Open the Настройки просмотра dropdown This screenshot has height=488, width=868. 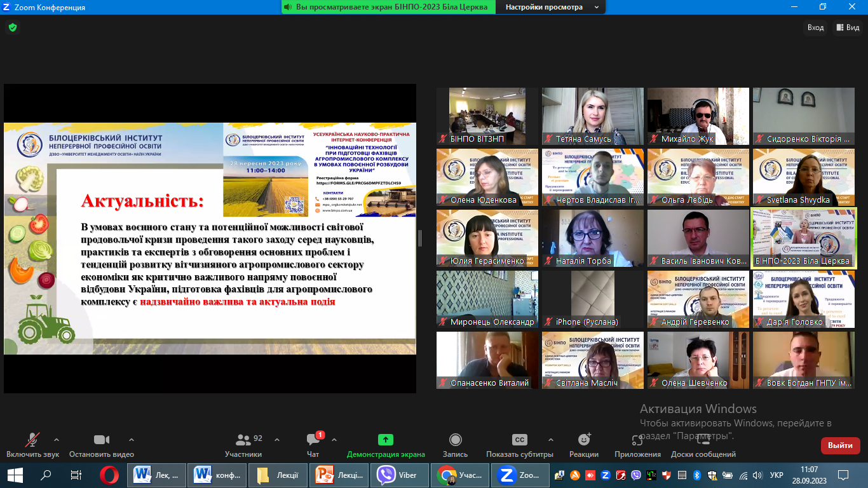[x=551, y=7]
